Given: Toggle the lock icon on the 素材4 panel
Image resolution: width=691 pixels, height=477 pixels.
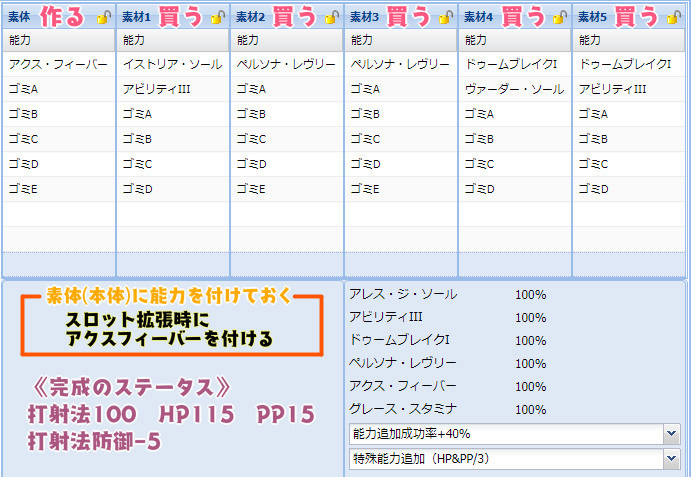Looking at the screenshot, I should [x=560, y=18].
